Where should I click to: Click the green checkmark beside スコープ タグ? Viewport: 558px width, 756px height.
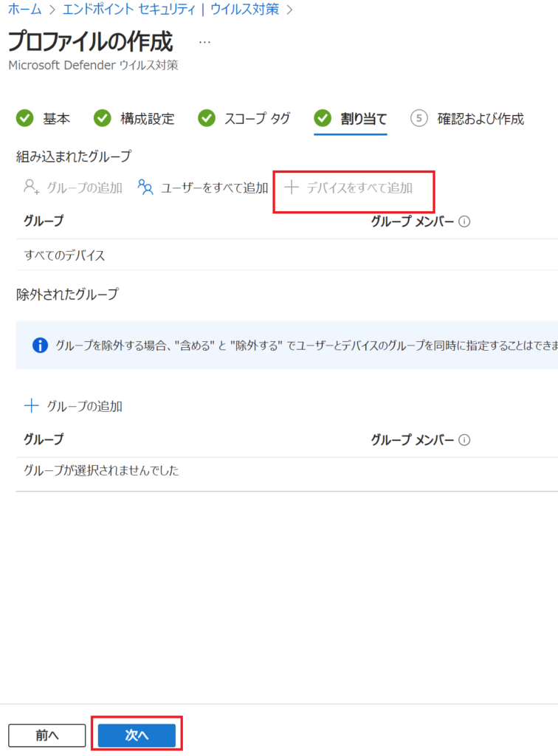[207, 118]
